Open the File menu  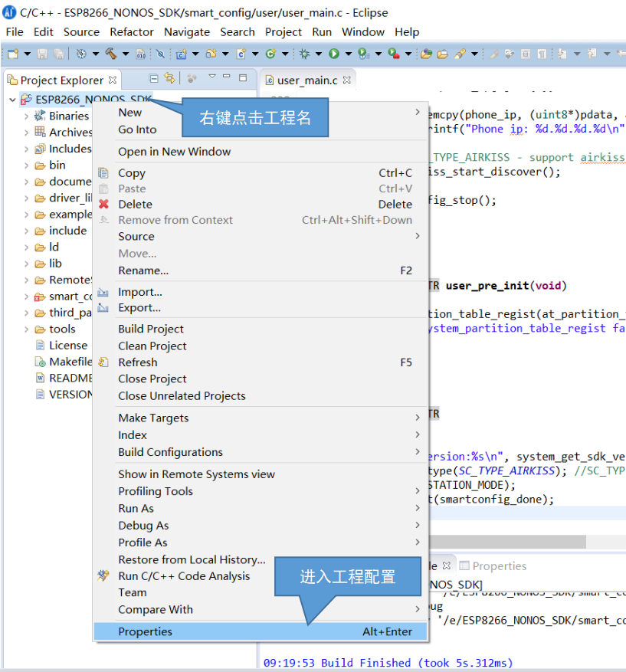(15, 32)
